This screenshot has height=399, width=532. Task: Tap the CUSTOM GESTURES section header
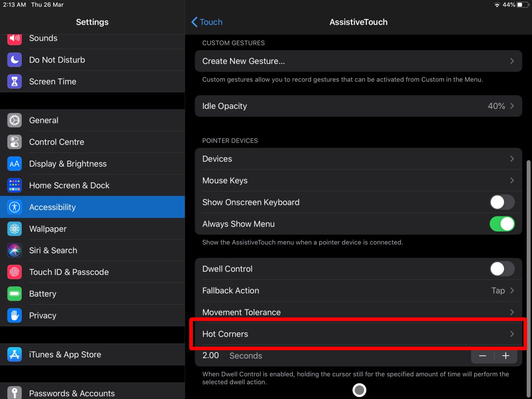(234, 43)
